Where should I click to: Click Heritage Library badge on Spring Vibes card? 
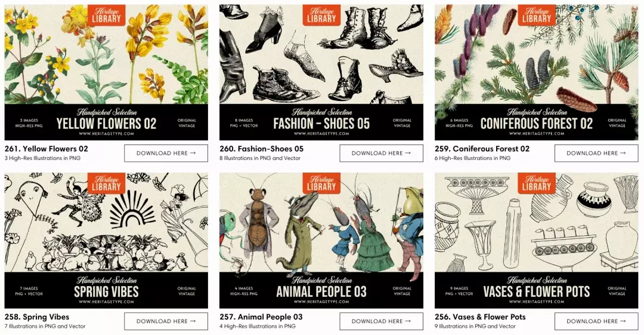tap(106, 183)
